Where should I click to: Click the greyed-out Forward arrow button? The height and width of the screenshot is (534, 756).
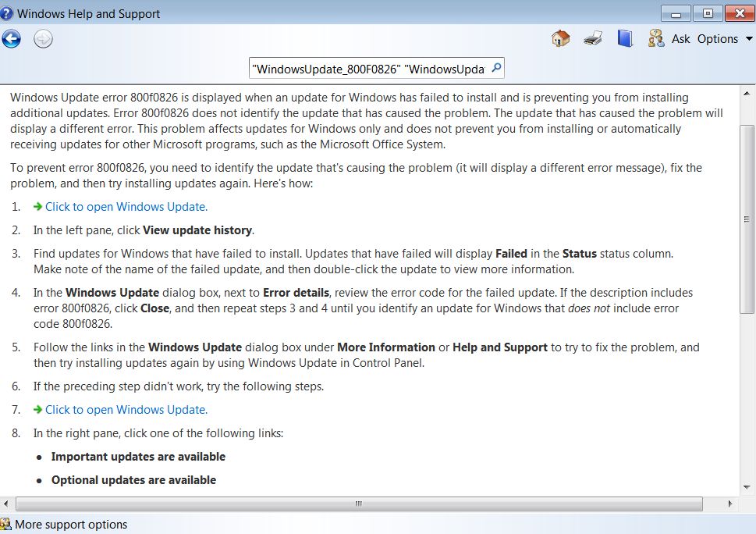[x=43, y=38]
